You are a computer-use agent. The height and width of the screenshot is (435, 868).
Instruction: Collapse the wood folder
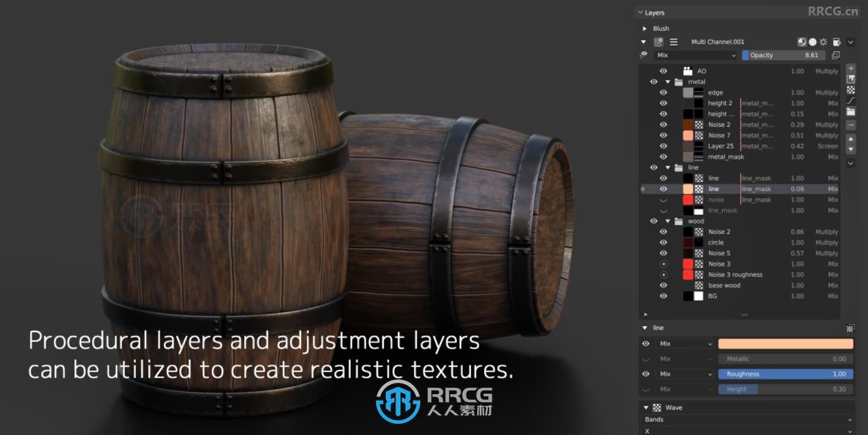point(668,221)
